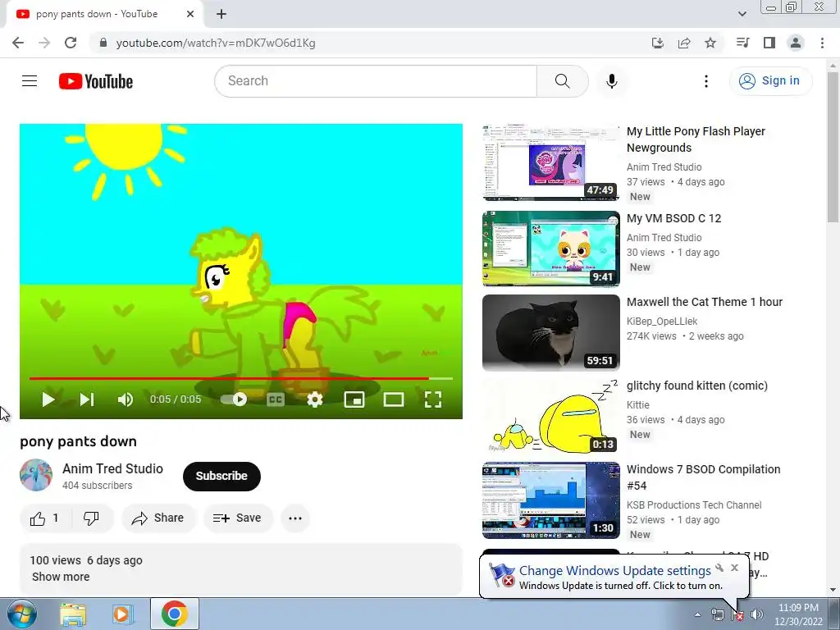
Task: Open more actions ellipsis under video
Action: [x=295, y=518]
